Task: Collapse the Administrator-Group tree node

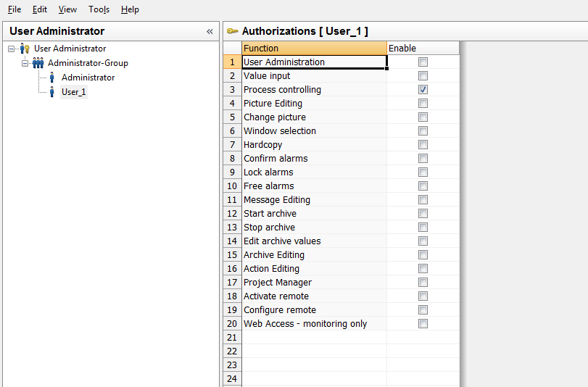Action: click(25, 63)
